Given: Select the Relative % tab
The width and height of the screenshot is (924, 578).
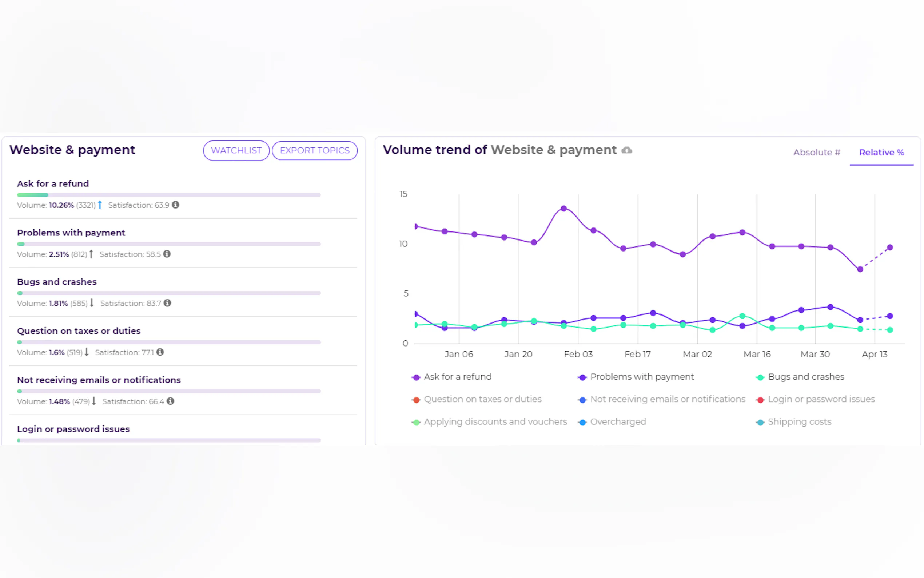Looking at the screenshot, I should tap(881, 153).
